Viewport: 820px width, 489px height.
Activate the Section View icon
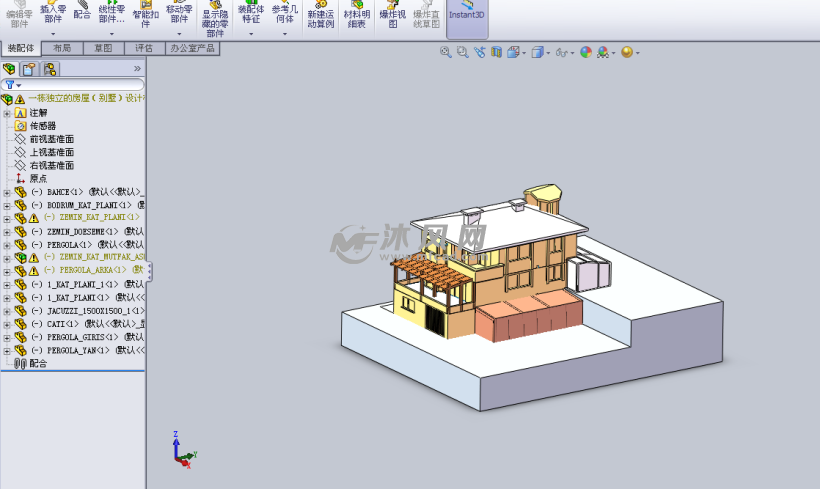pyautogui.click(x=496, y=52)
